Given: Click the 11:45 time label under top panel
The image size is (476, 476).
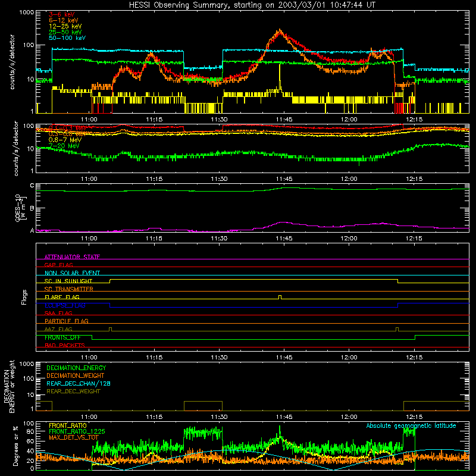Looking at the screenshot, I should tap(284, 120).
